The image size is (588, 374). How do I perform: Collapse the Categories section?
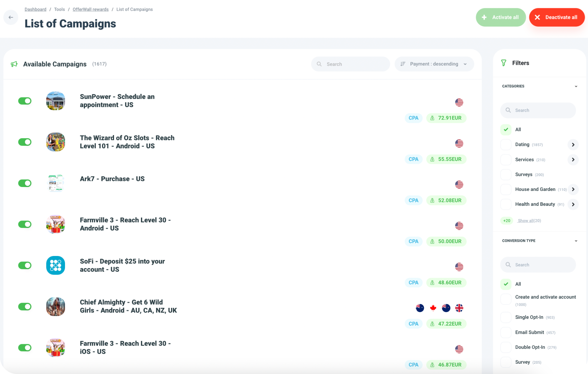[576, 86]
